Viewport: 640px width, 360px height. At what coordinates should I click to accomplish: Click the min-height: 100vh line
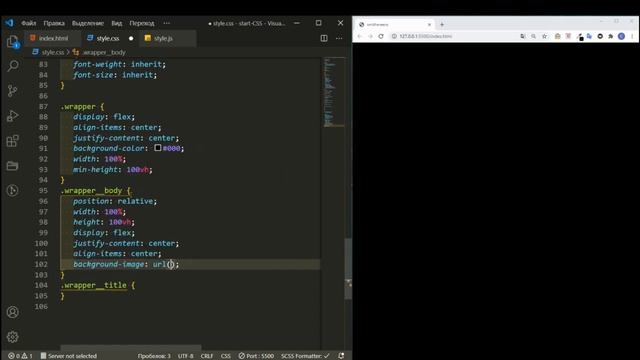[x=113, y=169]
